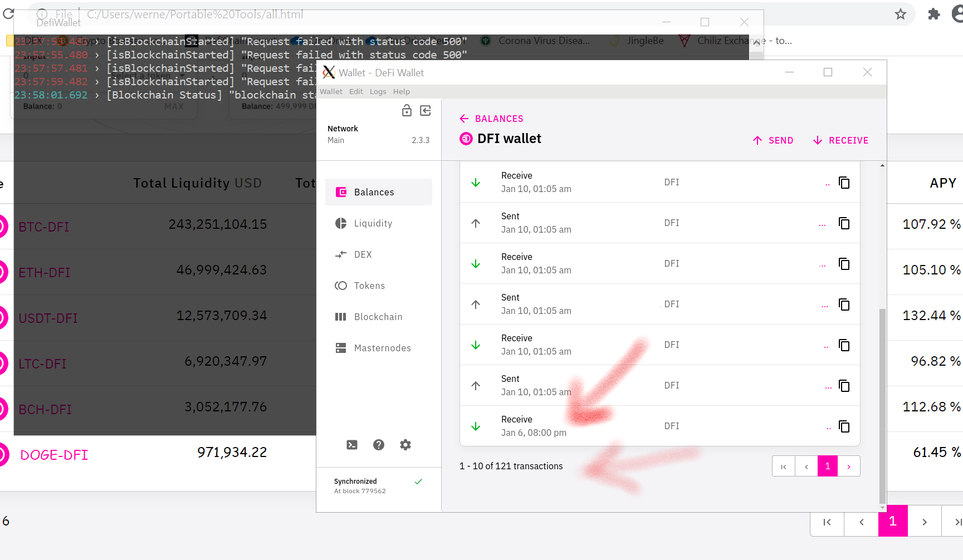963x560 pixels.
Task: Click the Synchronized checkmark icon
Action: coord(418,482)
